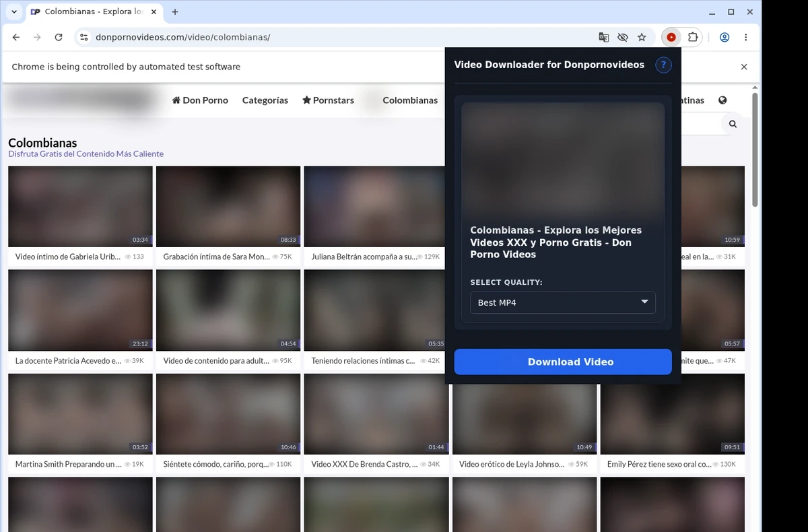Open the Chrome three-dot menu
The image size is (808, 532).
coord(746,37)
